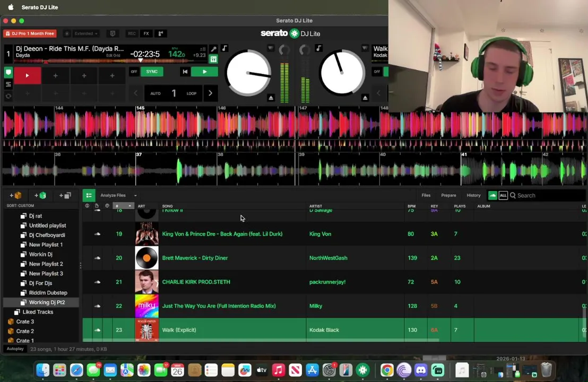588x382 pixels.
Task: Open the Prepare panel tab
Action: (x=448, y=195)
